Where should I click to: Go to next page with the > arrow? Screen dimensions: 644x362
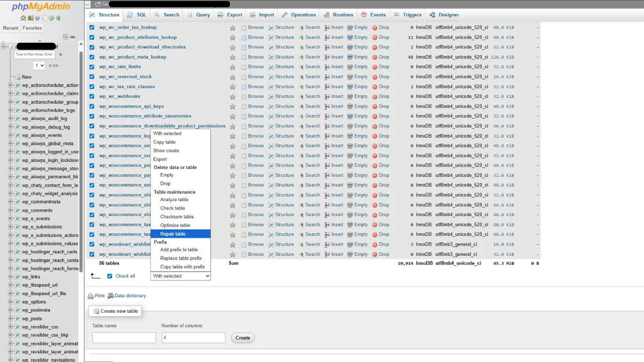[x=50, y=65]
